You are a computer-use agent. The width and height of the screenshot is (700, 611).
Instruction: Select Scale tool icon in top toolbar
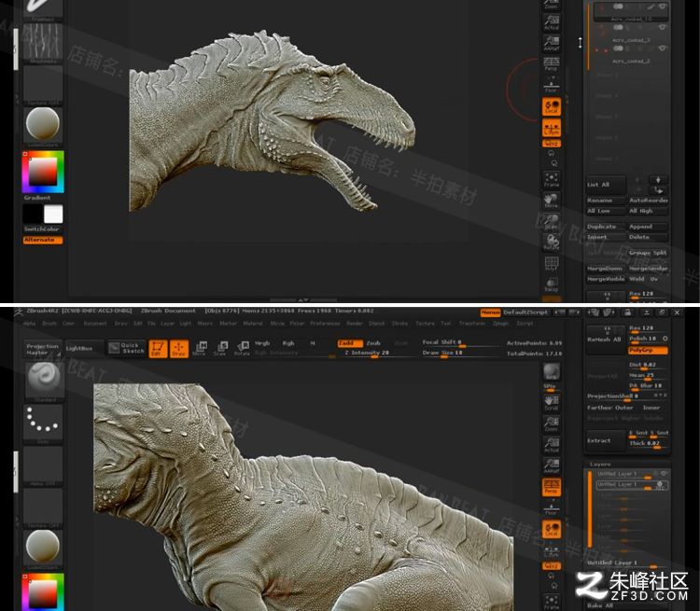(220, 349)
